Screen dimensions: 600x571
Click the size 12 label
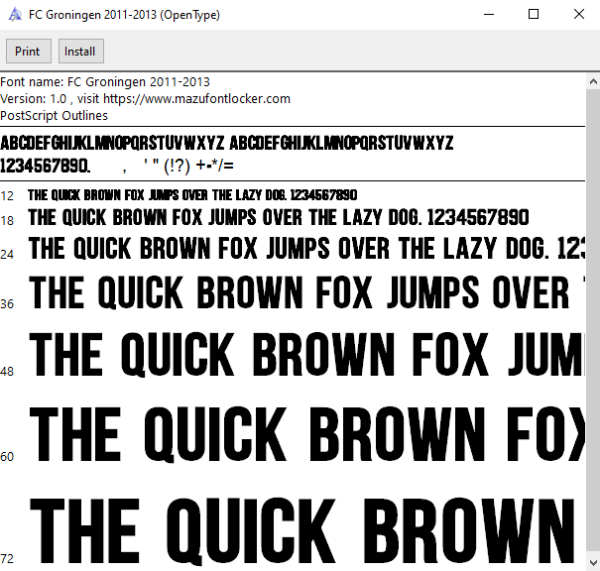coord(7,196)
